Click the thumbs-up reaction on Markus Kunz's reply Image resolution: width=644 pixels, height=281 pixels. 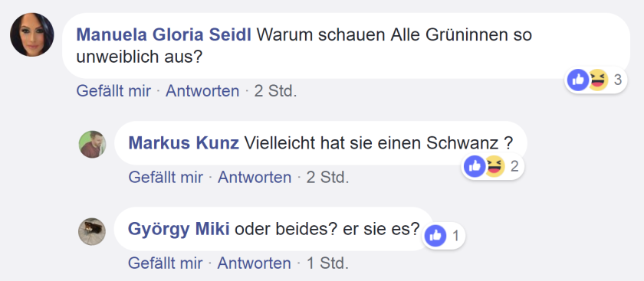click(x=475, y=166)
